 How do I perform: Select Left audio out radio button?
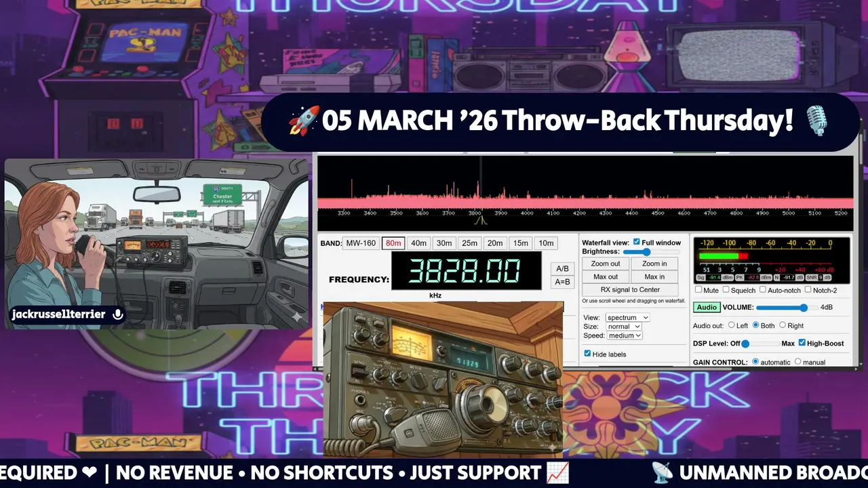pyautogui.click(x=732, y=325)
